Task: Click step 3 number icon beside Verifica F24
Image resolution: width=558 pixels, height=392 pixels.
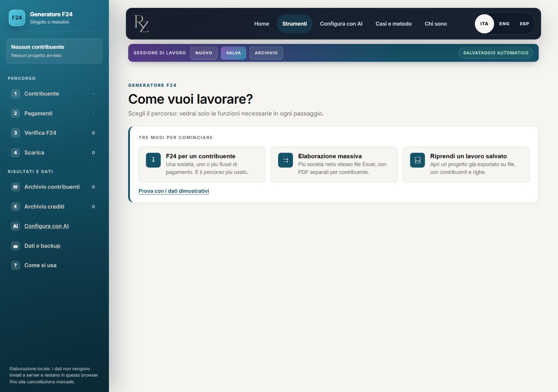Action: (15, 133)
